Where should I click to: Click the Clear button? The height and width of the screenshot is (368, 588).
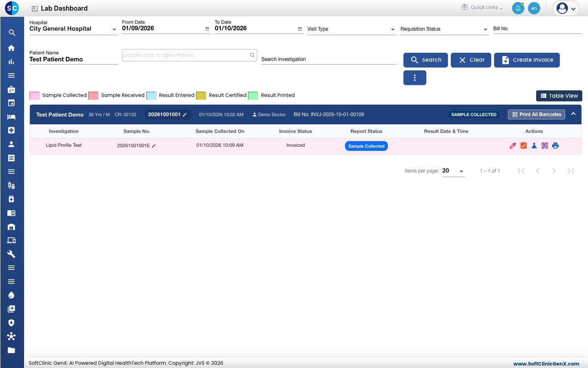coord(471,60)
